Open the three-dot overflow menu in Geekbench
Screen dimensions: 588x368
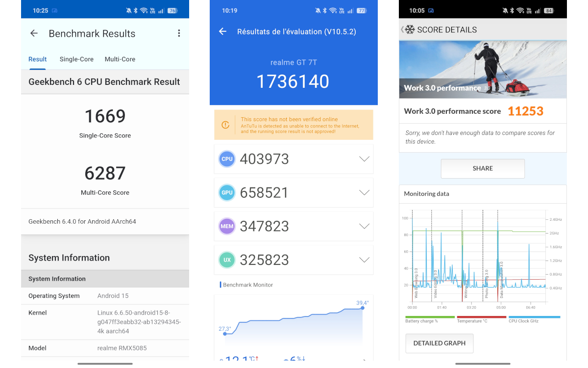(179, 33)
